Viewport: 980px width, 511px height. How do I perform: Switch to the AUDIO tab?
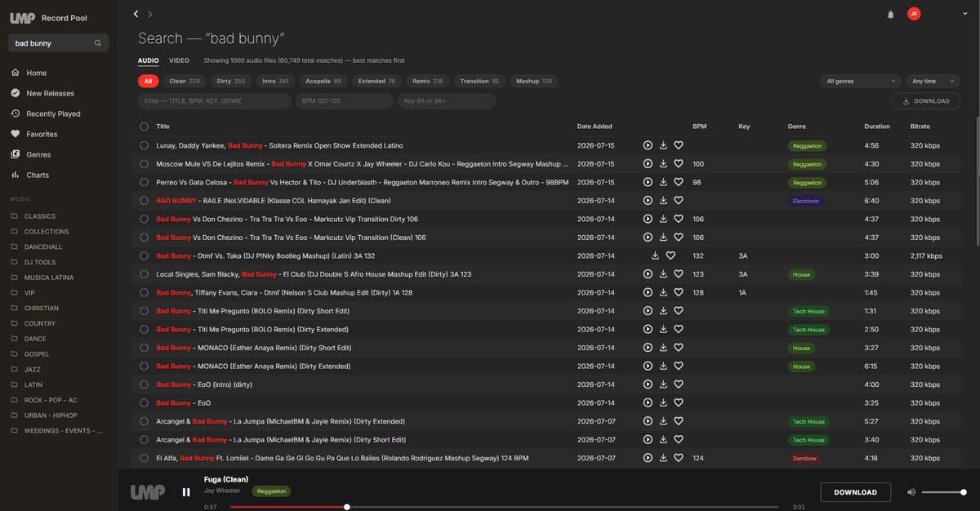tap(148, 60)
